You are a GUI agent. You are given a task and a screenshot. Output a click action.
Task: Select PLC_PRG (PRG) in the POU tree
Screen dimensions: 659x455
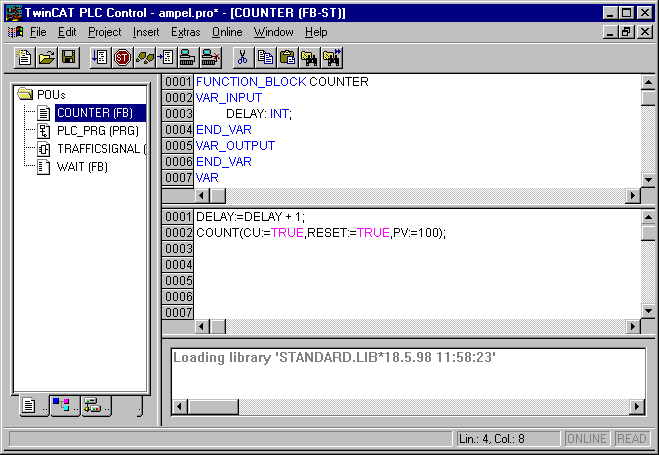[97, 131]
